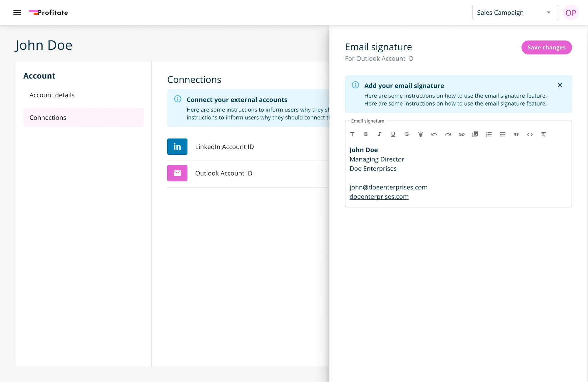Image resolution: width=588 pixels, height=382 pixels.
Task: Select Connections in the Account sidebar
Action: tap(83, 118)
